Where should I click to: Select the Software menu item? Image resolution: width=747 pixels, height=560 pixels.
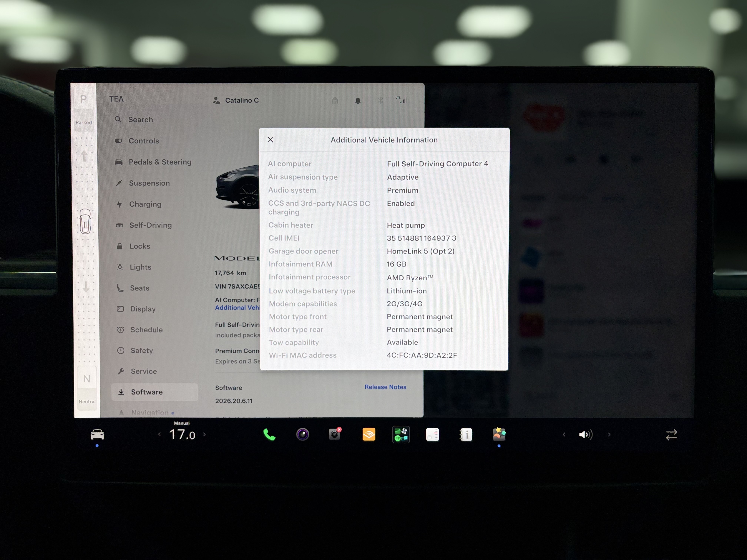pos(155,392)
